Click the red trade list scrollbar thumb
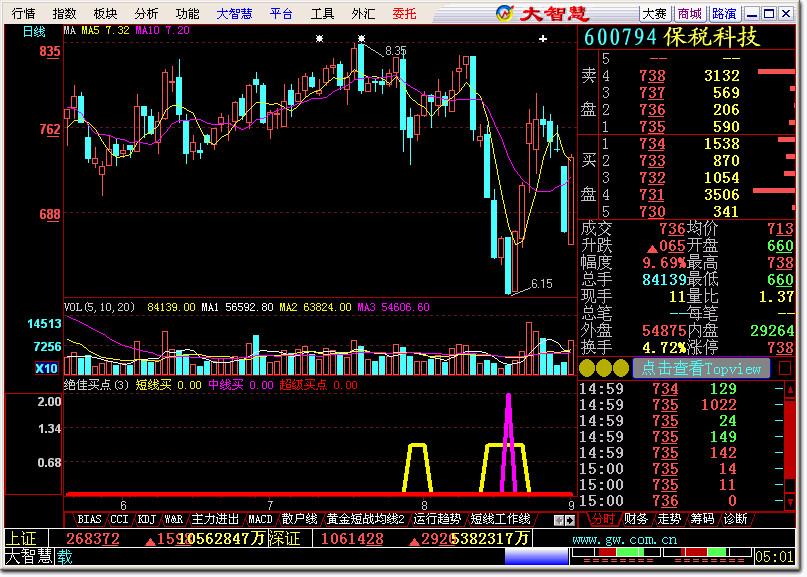This screenshot has width=807, height=577. (790, 440)
